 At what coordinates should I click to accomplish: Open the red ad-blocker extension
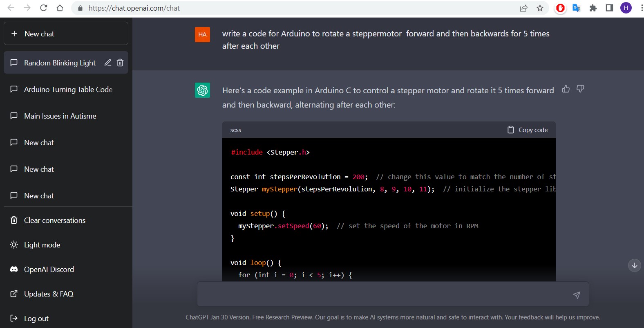tap(560, 8)
